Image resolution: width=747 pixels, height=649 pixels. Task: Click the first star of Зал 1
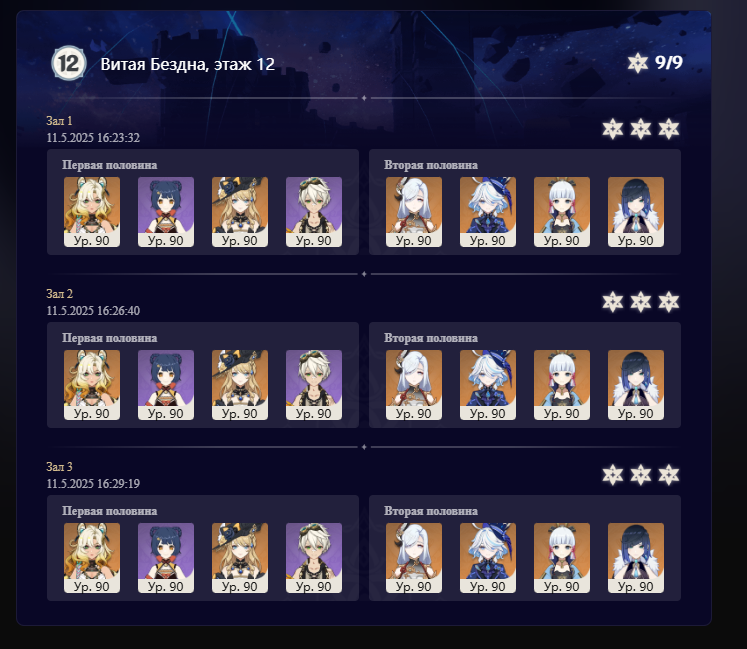tap(612, 129)
